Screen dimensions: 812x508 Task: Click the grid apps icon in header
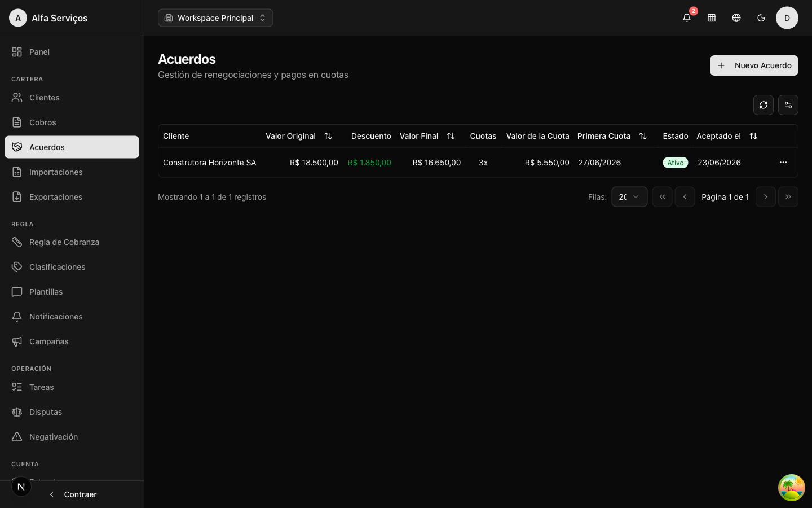[x=712, y=18]
